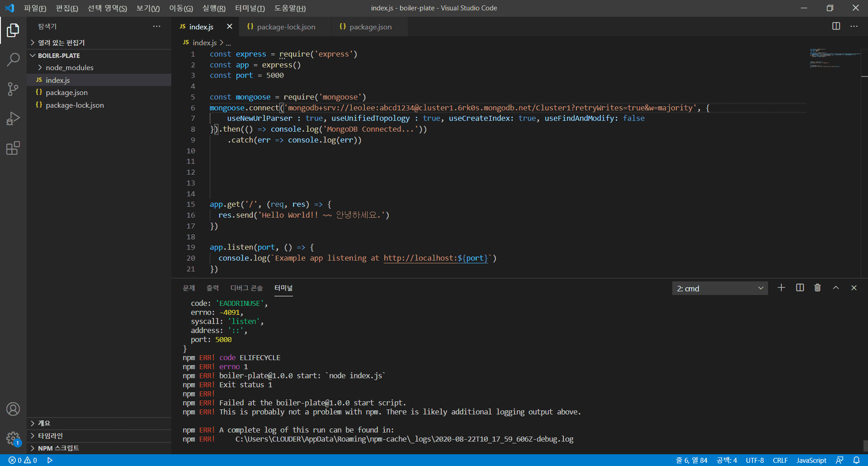Start debugging from status bar play icon
The width and height of the screenshot is (868, 466).
pos(50,460)
